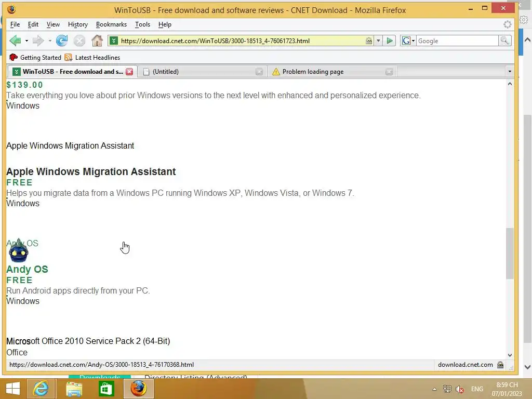Expand the address bar URL dropdown
This screenshot has width=532, height=399.
[x=378, y=41]
